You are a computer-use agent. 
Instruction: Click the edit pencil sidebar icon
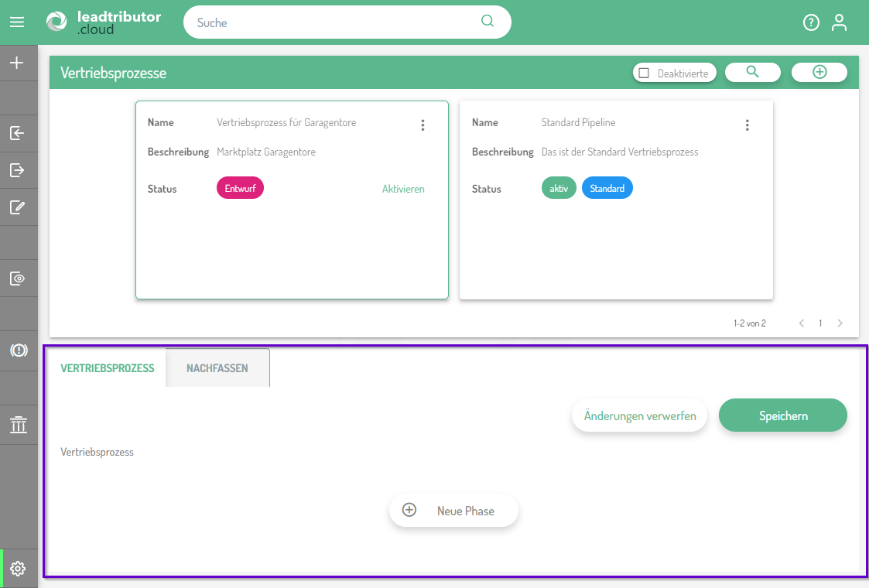click(x=17, y=207)
